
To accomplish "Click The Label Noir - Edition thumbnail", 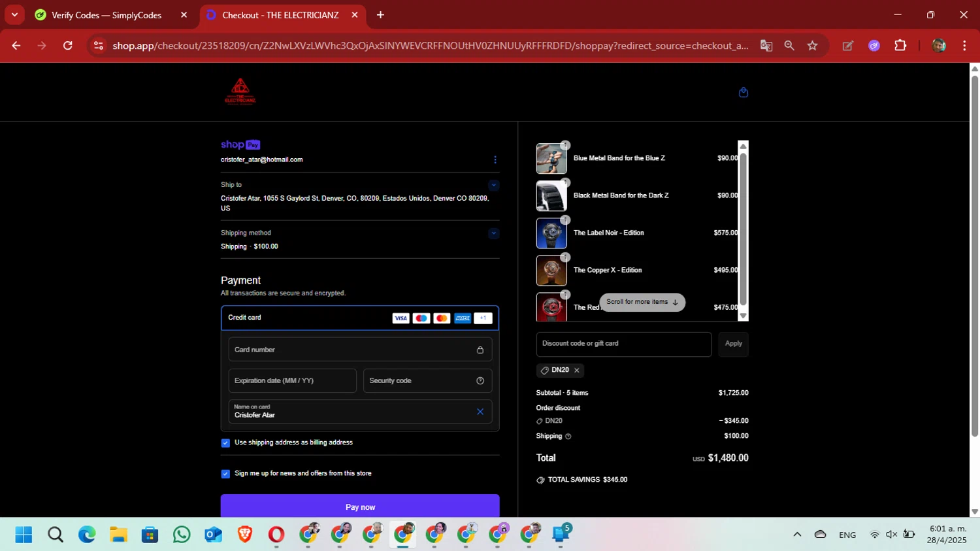I will 551,233.
